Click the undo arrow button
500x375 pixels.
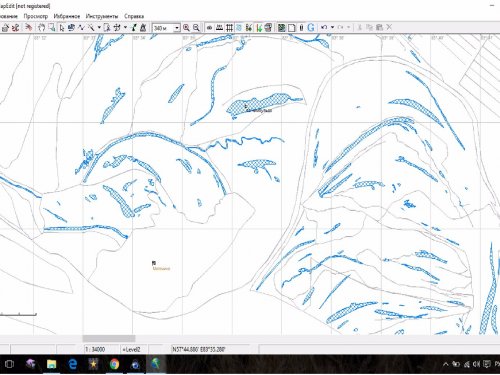[324, 27]
